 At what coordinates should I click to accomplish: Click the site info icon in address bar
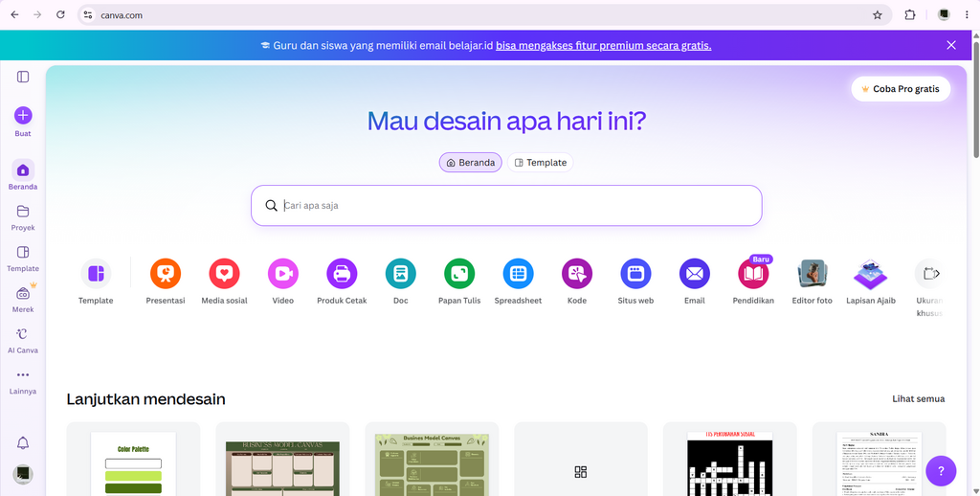click(88, 15)
